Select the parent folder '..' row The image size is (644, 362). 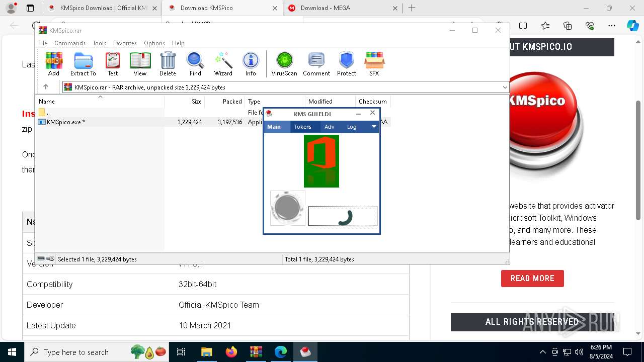[213, 113]
